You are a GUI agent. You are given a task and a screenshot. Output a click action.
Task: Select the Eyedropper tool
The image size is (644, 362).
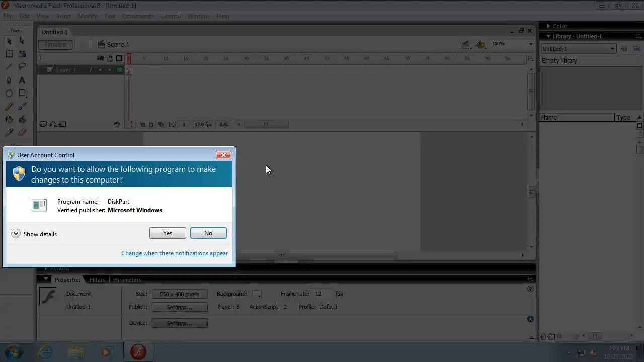coord(9,133)
